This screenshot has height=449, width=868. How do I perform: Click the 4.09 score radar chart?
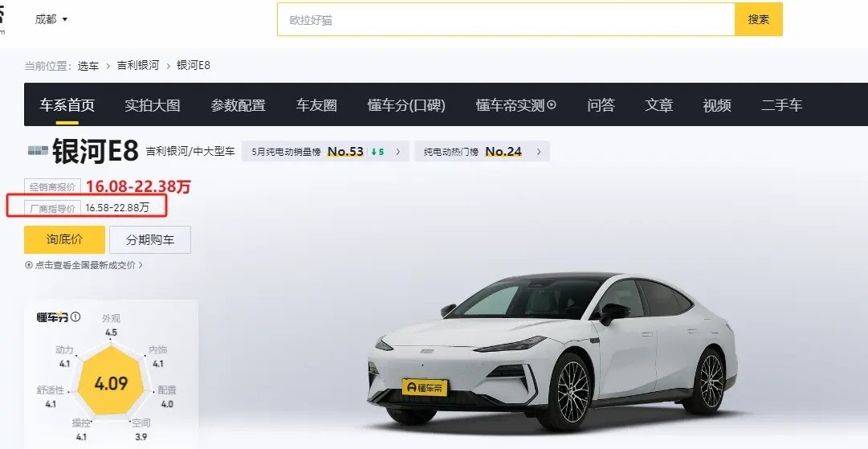(x=111, y=383)
